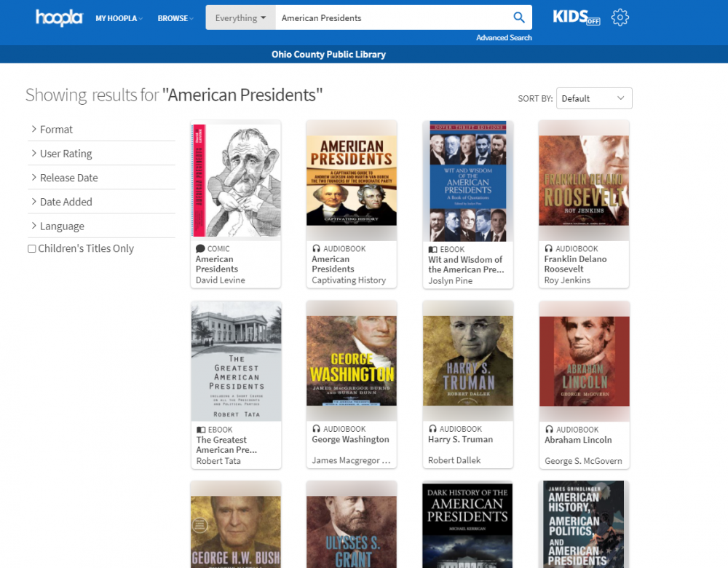Click ebook icon for Wit and Wisdom title
Screen dimensions: 728x568
[432, 249]
